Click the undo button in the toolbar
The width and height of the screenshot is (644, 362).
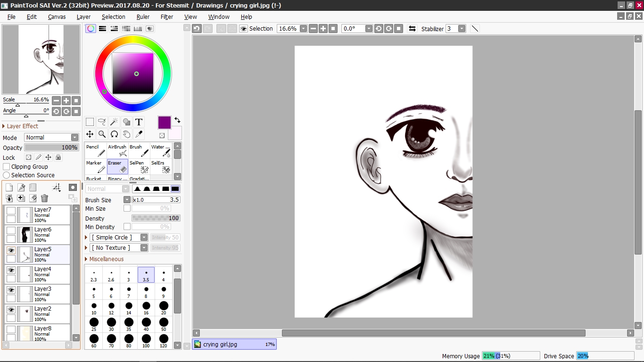pos(197,29)
